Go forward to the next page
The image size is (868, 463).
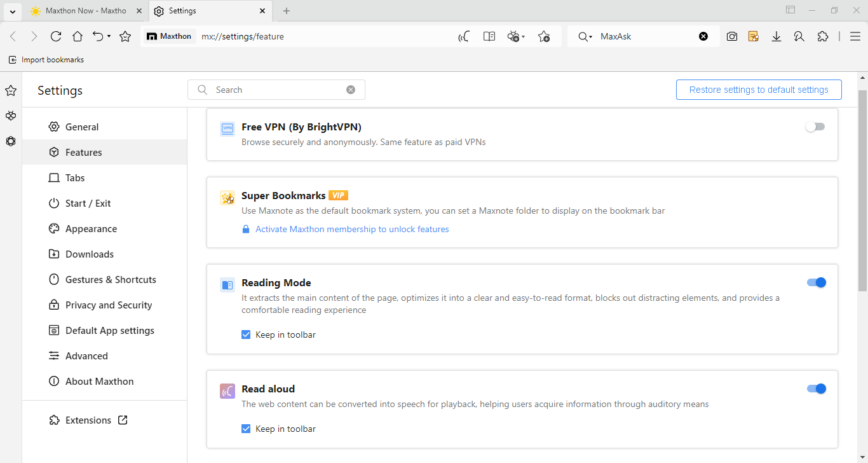tap(34, 36)
